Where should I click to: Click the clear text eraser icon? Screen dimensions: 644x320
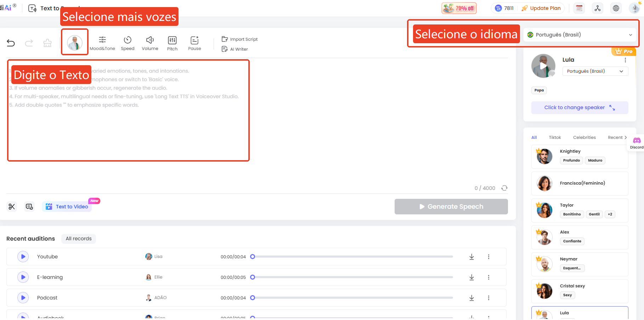click(x=47, y=43)
